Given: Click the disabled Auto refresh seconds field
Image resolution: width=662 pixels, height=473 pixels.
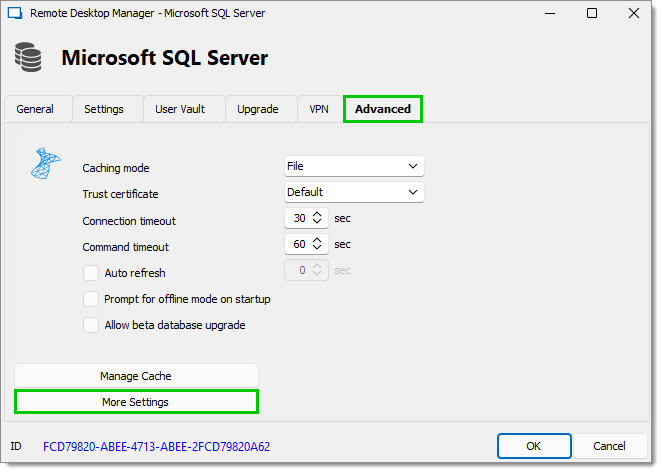Looking at the screenshot, I should click(x=306, y=270).
